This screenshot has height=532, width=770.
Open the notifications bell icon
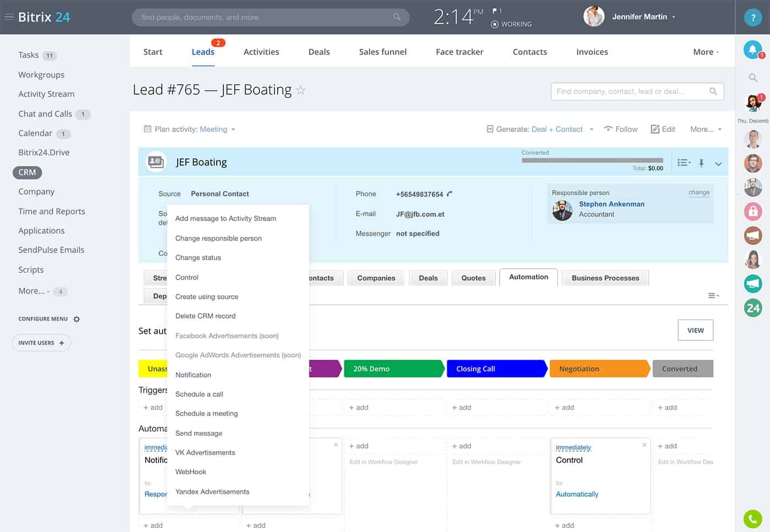752,50
